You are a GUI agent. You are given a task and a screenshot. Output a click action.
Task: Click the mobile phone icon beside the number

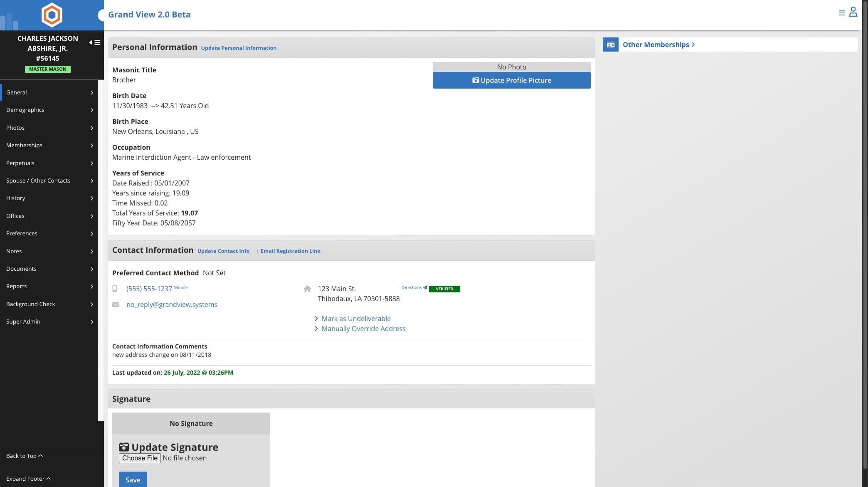(115, 289)
